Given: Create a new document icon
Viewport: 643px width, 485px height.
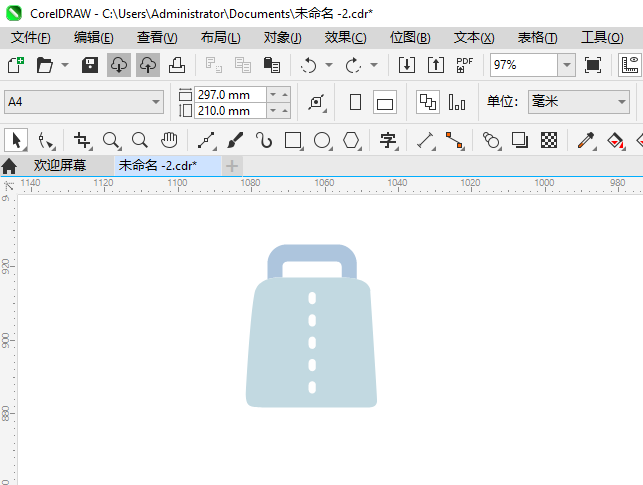Looking at the screenshot, I should click(16, 65).
